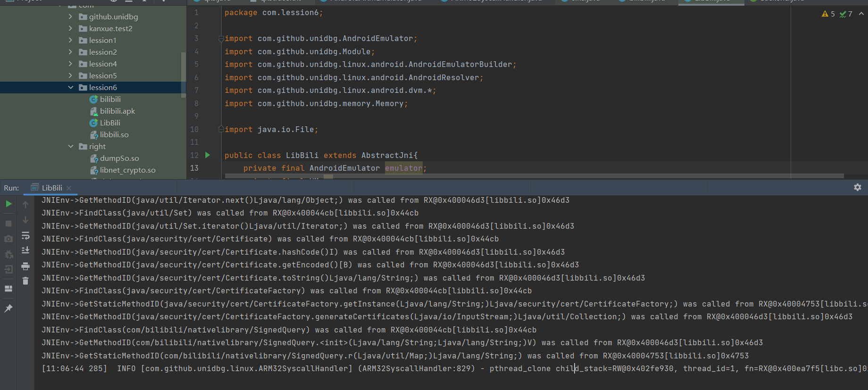This screenshot has width=868, height=390.
Task: Select the LibBili run tab
Action: [50, 188]
